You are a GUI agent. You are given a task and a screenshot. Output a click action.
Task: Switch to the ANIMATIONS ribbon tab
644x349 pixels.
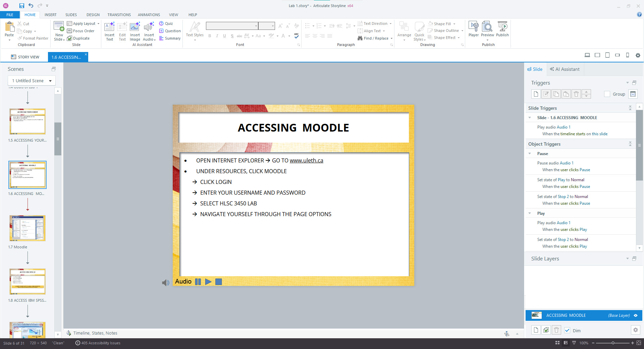(x=149, y=14)
